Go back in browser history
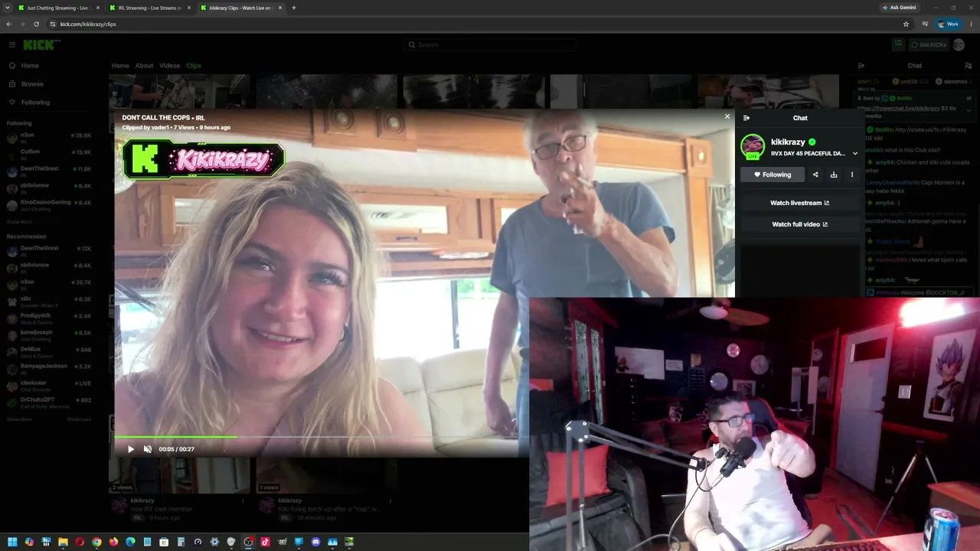 pyautogui.click(x=8, y=24)
